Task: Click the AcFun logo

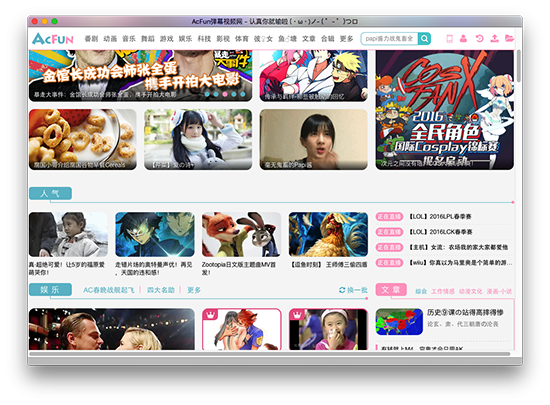Action: click(x=53, y=39)
